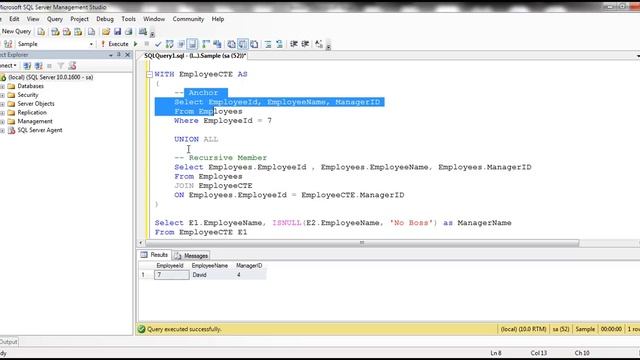This screenshot has width=640, height=360.
Task: Comment out the selected lines
Action: pos(268,44)
